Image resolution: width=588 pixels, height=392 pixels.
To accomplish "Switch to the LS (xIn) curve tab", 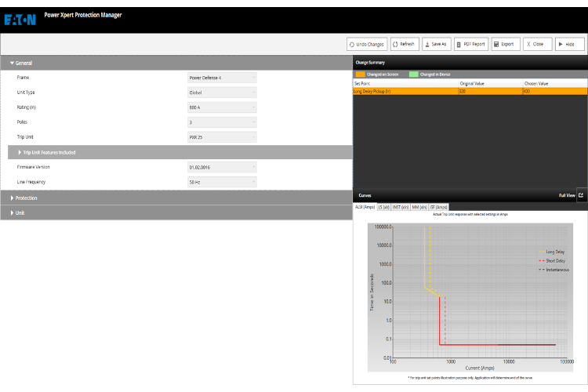I will click(x=383, y=207).
